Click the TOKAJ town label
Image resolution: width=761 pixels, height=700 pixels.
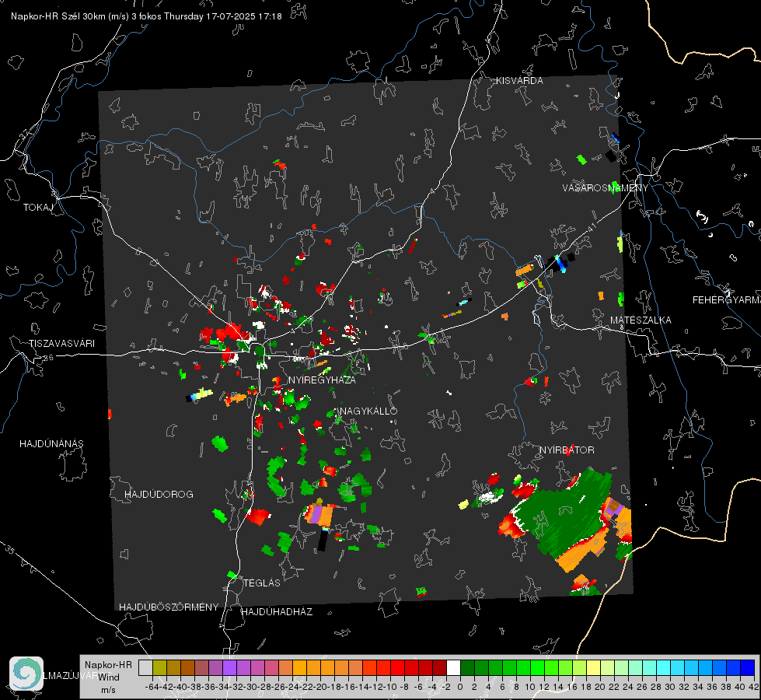pos(38,208)
